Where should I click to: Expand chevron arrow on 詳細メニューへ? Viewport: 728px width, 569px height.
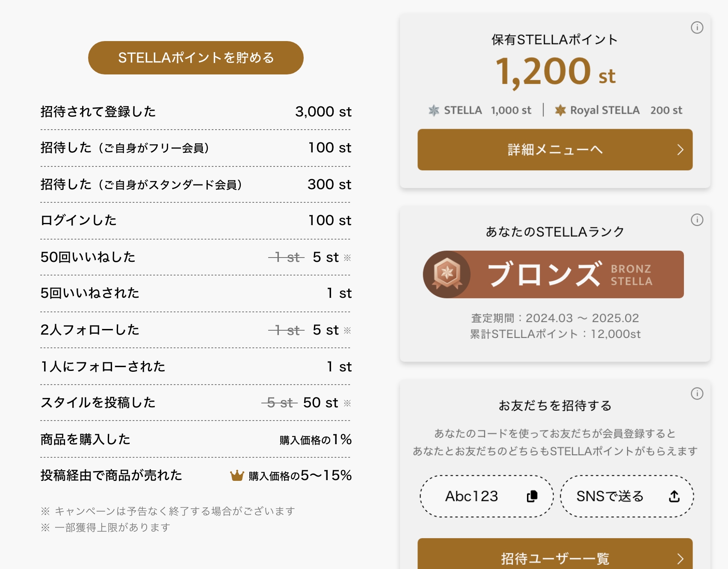coord(680,150)
